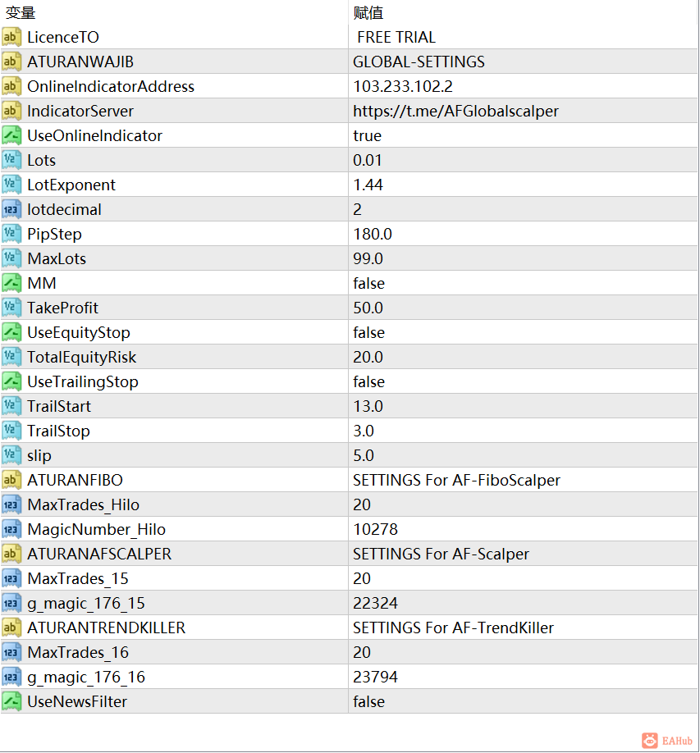Click the double-type icon beside TrailStart
Viewport: 700px width, 753px height.
pyautogui.click(x=11, y=406)
